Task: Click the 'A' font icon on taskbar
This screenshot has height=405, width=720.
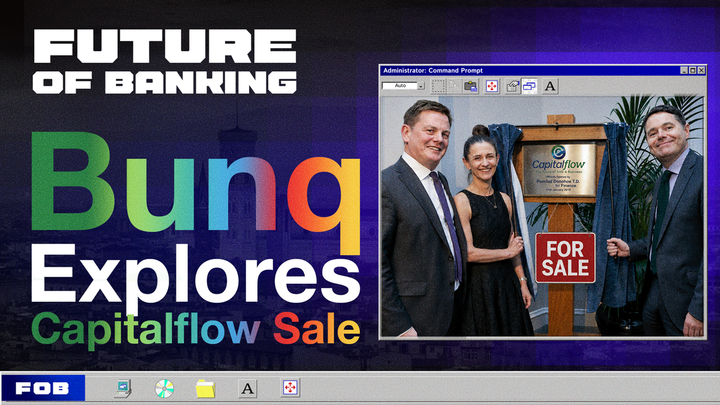Action: tap(248, 388)
